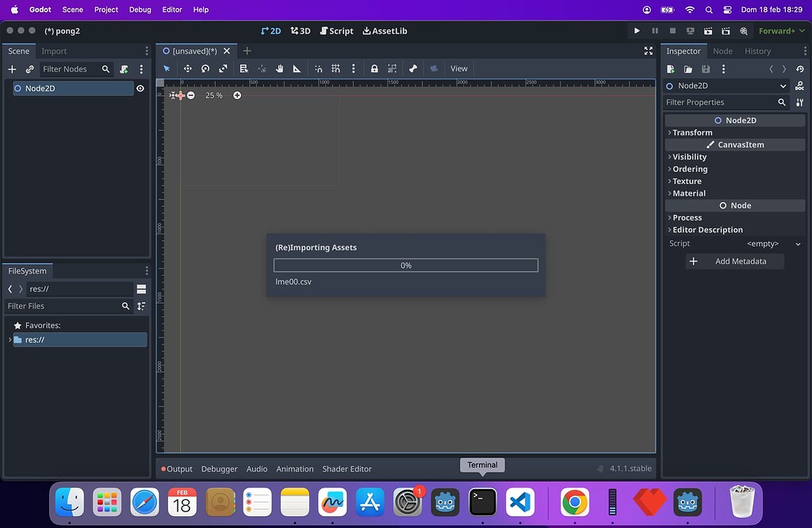Viewport: 812px width, 528px height.
Task: Toggle visibility of the Node2D node
Action: pyautogui.click(x=140, y=88)
